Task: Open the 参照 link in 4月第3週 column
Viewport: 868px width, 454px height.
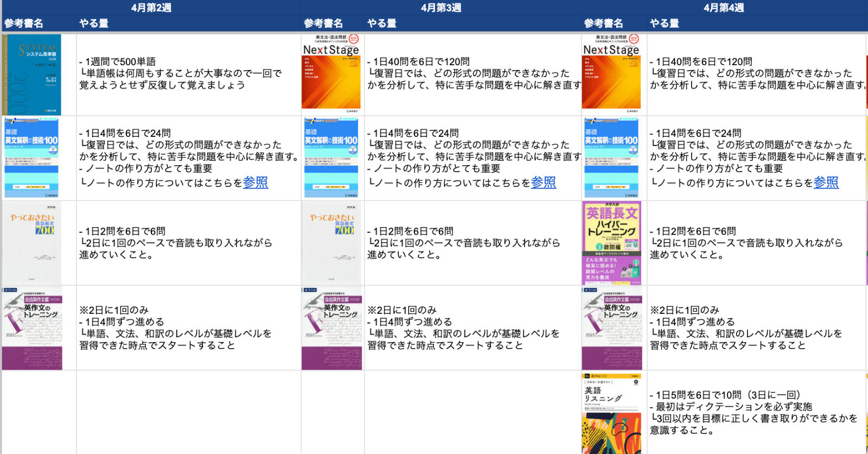Action: click(543, 182)
